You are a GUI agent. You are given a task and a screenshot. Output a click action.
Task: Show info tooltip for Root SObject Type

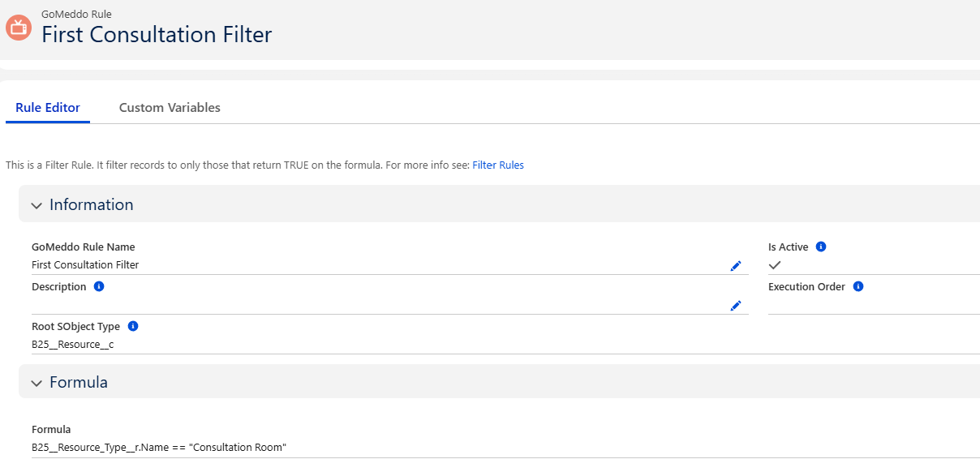[133, 326]
